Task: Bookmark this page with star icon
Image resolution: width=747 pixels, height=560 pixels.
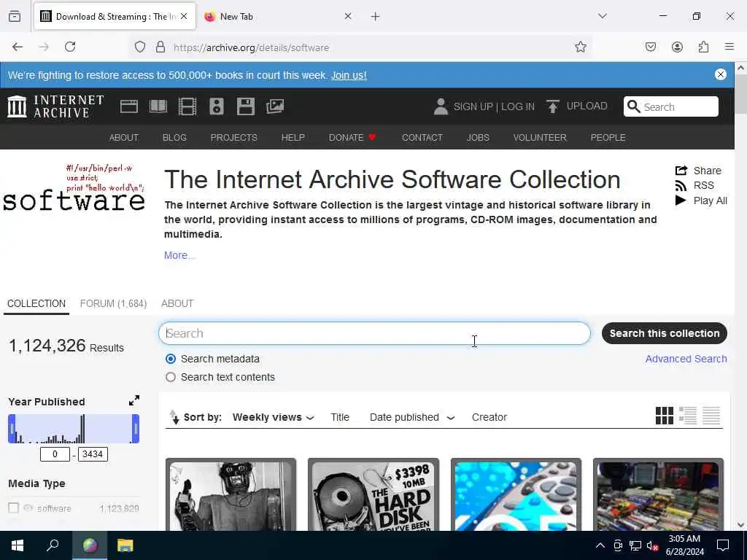Action: [x=580, y=47]
